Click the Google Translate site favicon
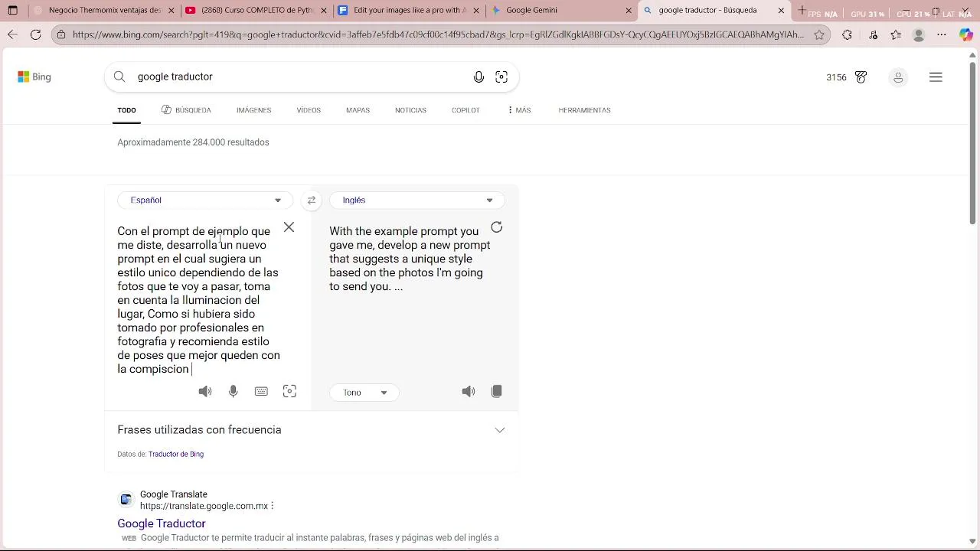The image size is (980, 551). click(x=126, y=500)
